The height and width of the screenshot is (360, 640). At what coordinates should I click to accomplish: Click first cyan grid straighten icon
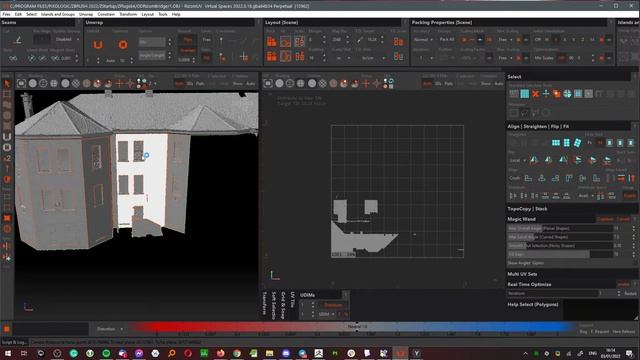[556, 142]
